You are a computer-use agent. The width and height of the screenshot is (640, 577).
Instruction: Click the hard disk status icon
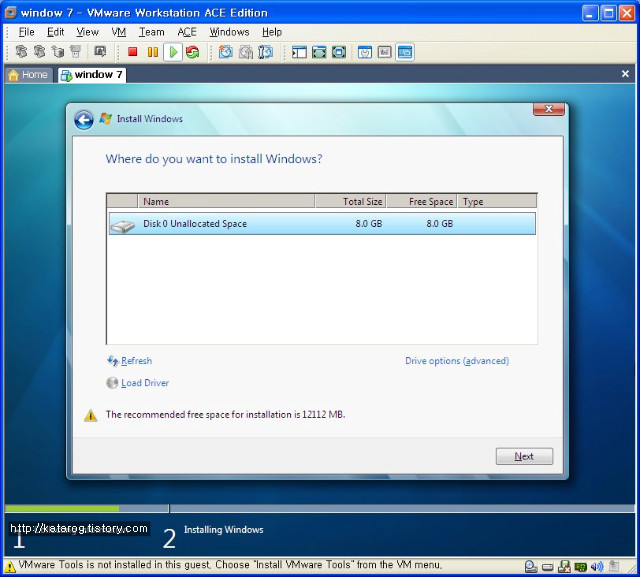click(548, 567)
